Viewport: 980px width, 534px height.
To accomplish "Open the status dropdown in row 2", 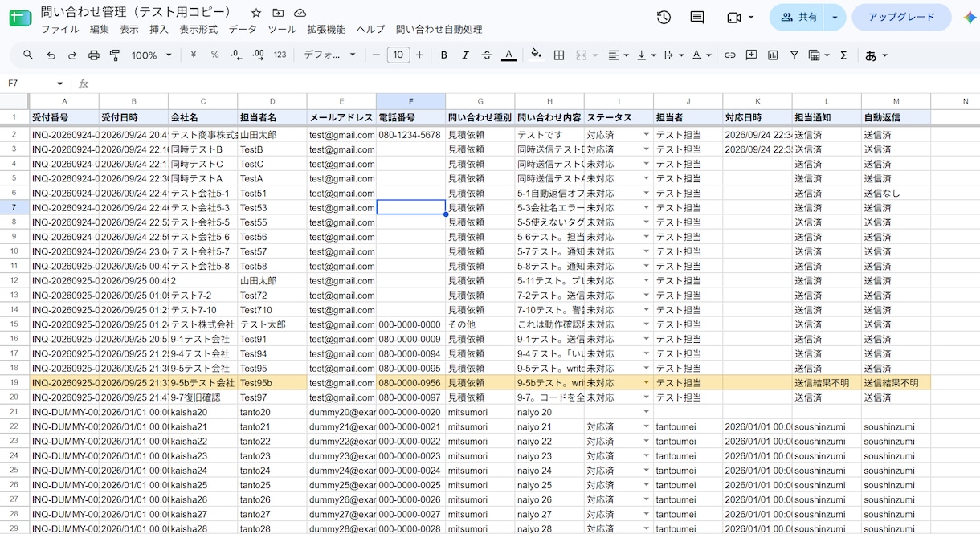I will coord(646,135).
